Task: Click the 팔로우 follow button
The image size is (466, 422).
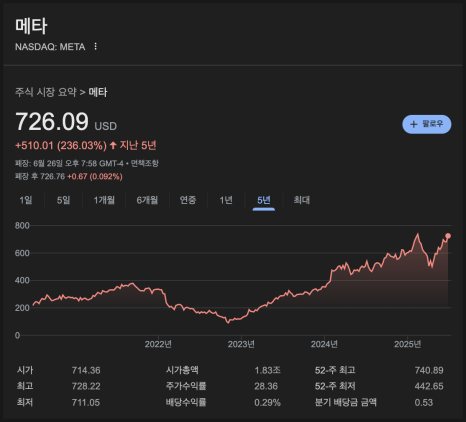Action: point(427,124)
